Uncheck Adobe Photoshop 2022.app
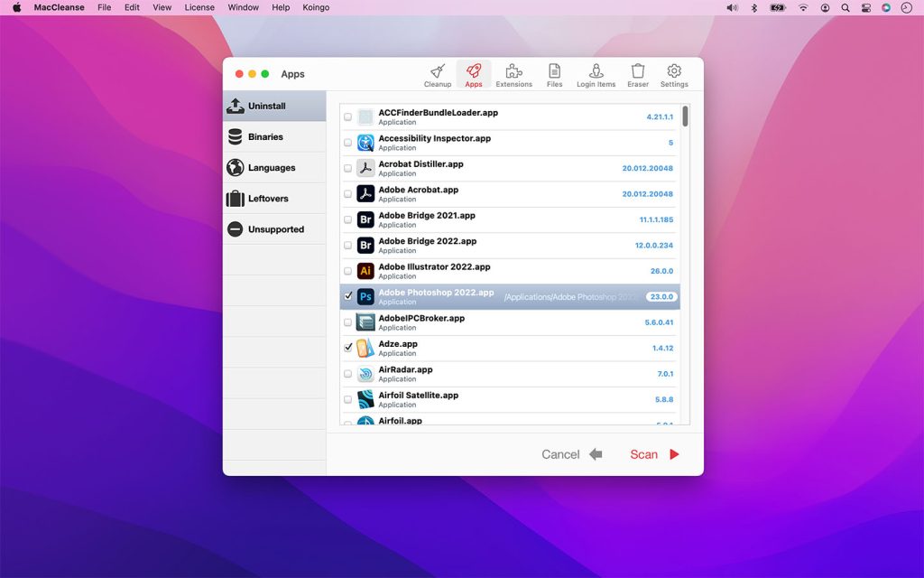The width and height of the screenshot is (924, 578). pos(348,295)
